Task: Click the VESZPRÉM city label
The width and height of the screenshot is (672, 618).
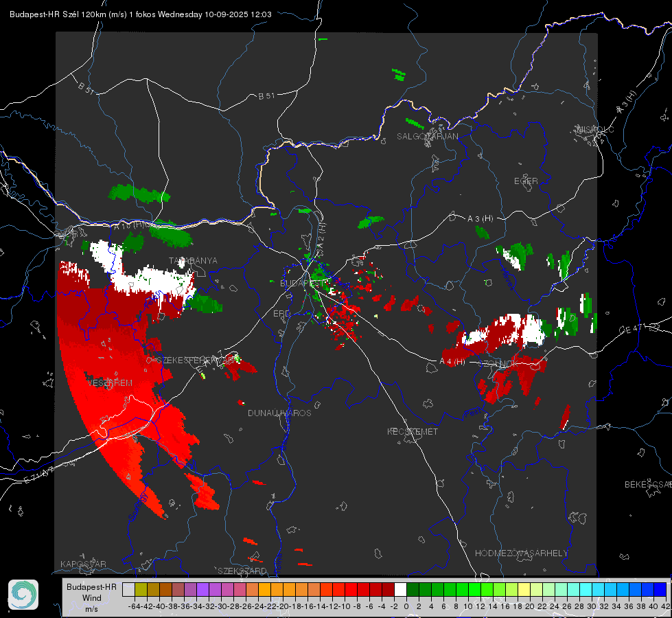Action: point(110,383)
